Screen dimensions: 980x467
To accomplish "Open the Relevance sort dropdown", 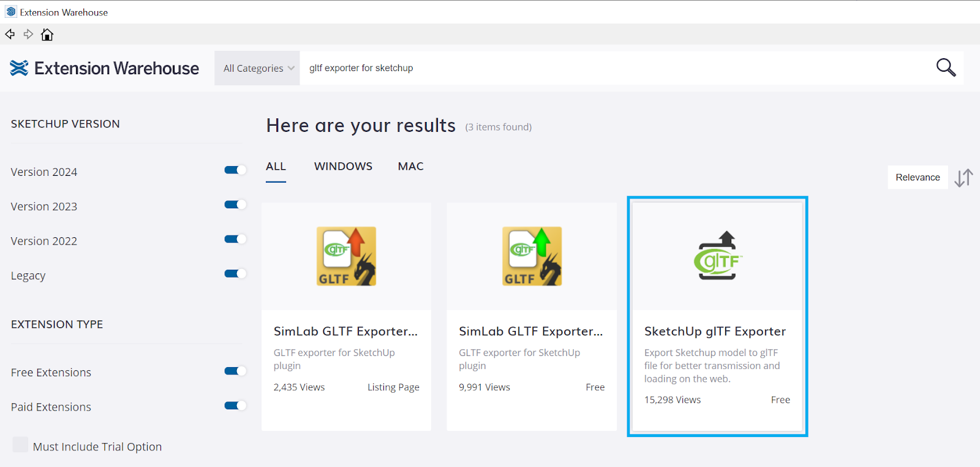I will tap(917, 177).
